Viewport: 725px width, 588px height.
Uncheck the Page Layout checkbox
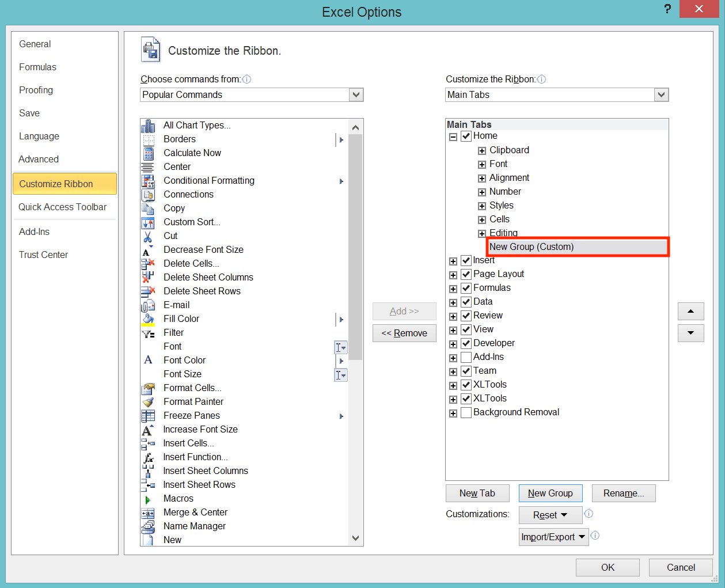pos(466,275)
